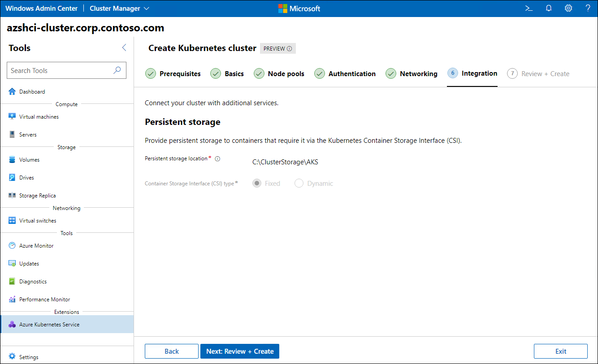598x364 pixels.
Task: View notifications via the bell icon
Action: (548, 8)
